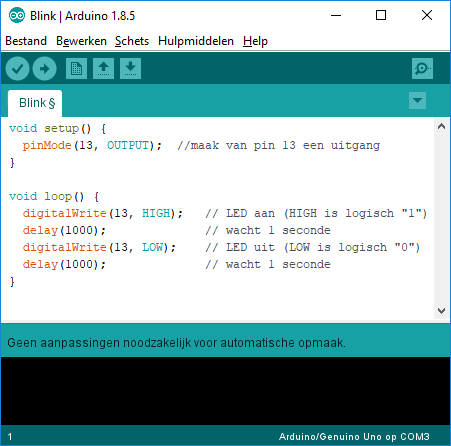Click the editor scrollbar down arrow
This screenshot has height=446, width=451.
click(442, 311)
